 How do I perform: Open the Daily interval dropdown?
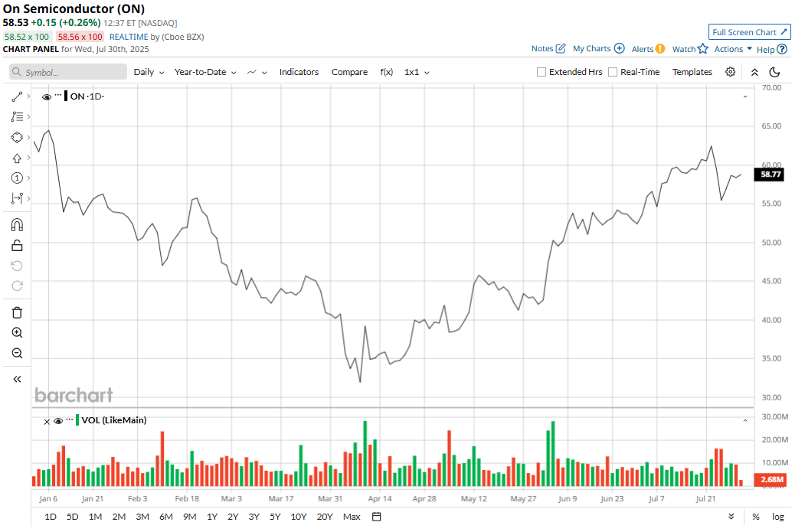(x=149, y=72)
